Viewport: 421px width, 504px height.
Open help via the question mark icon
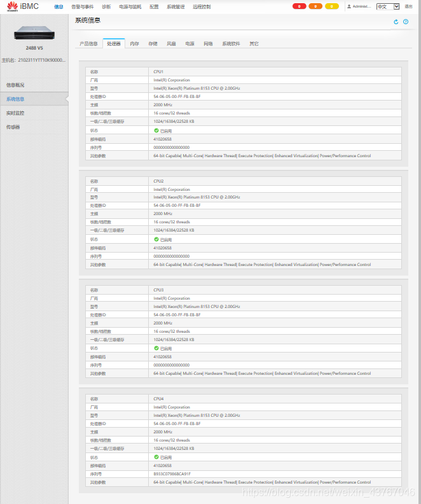406,22
